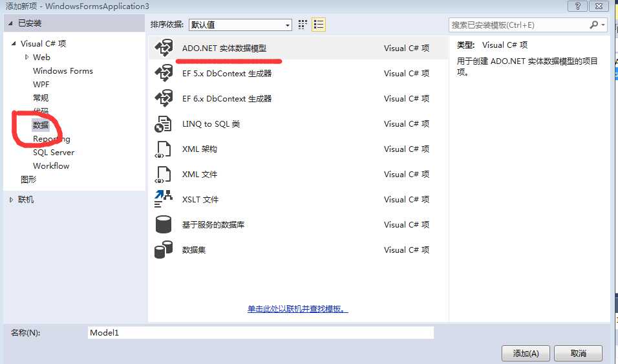Click XML 架构 row text
618x364 pixels.
point(200,149)
